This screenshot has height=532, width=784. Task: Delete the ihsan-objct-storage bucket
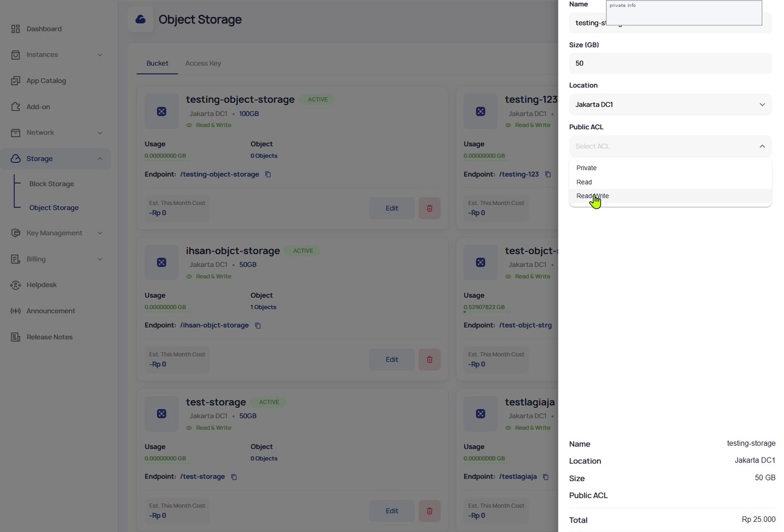[430, 360]
